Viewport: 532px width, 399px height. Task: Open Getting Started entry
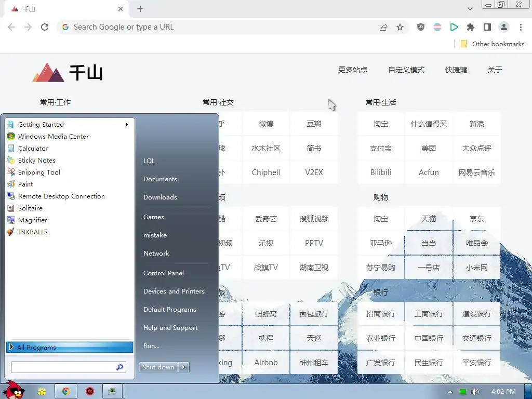pyautogui.click(x=70, y=125)
